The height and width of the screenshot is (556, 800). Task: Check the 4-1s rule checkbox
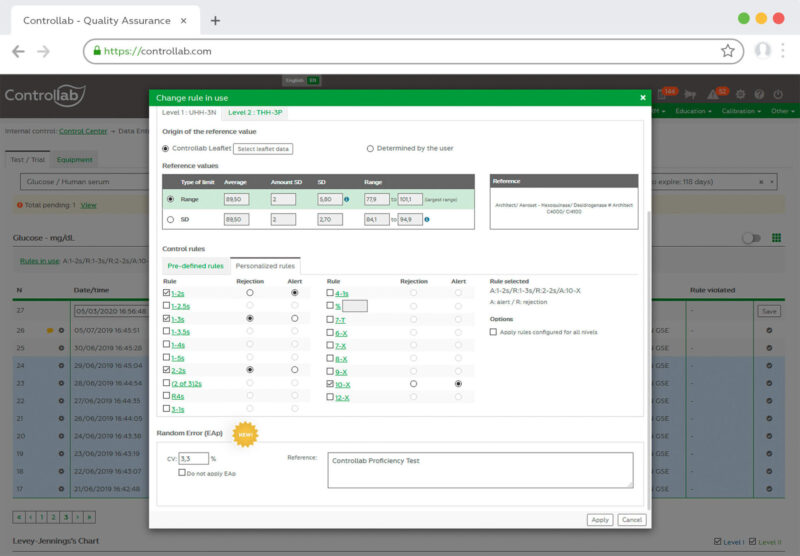(x=330, y=293)
